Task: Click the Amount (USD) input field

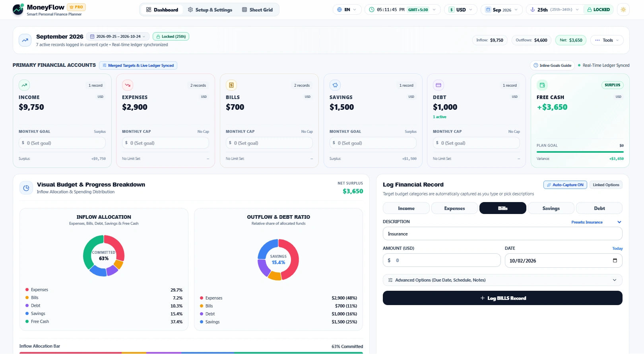Action: [442, 260]
